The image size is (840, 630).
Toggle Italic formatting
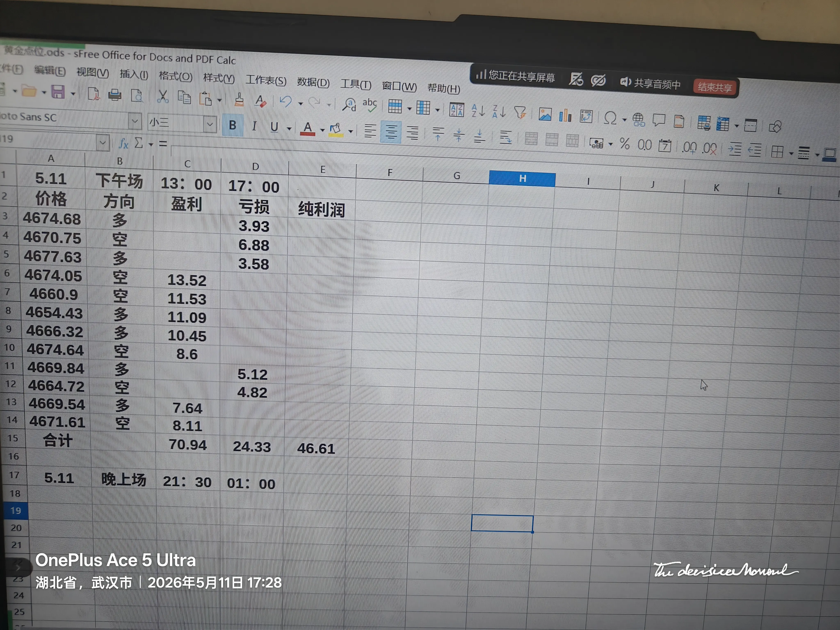click(x=255, y=126)
